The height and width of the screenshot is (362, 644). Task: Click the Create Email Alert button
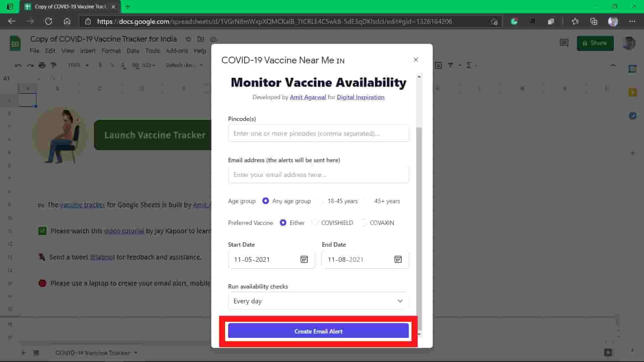318,331
